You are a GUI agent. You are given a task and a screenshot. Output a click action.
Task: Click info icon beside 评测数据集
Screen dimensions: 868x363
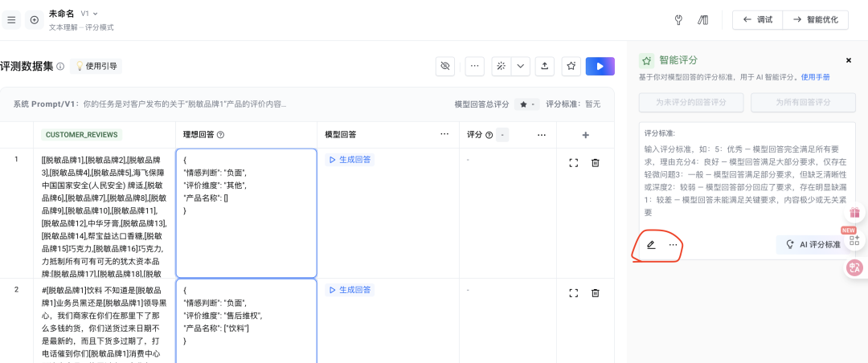pyautogui.click(x=60, y=67)
